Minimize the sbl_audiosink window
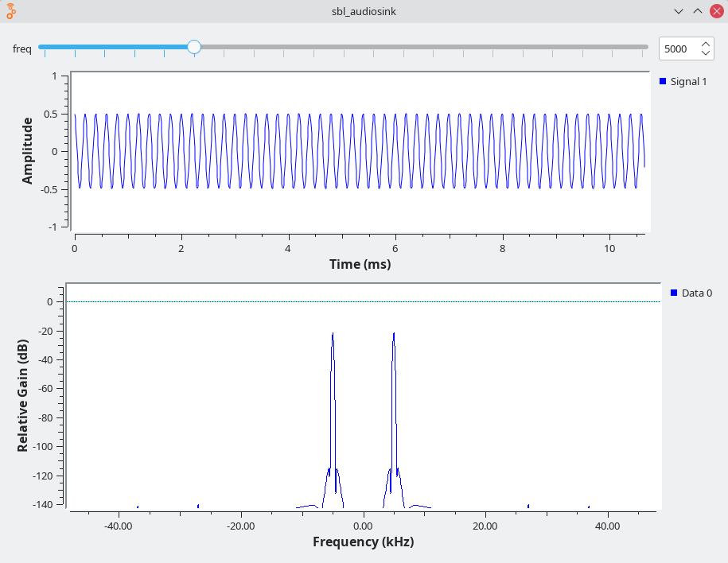 pyautogui.click(x=678, y=11)
